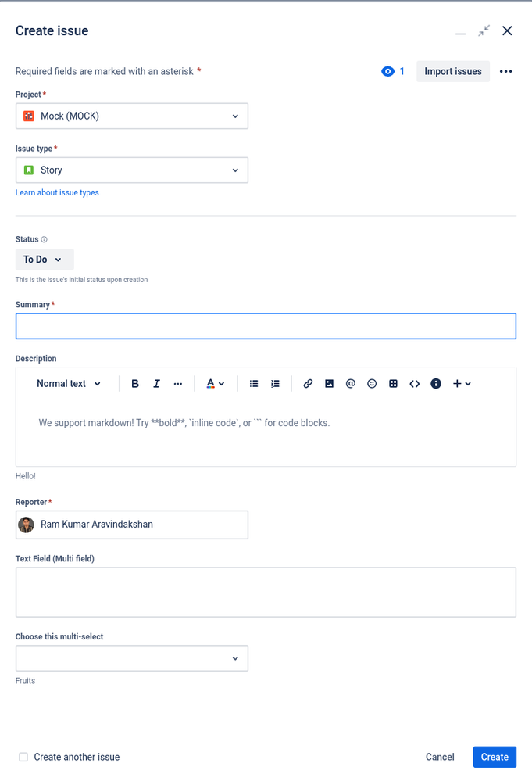Screen dimensions: 532x781
Task: Click the Cancel button
Action: tap(440, 757)
